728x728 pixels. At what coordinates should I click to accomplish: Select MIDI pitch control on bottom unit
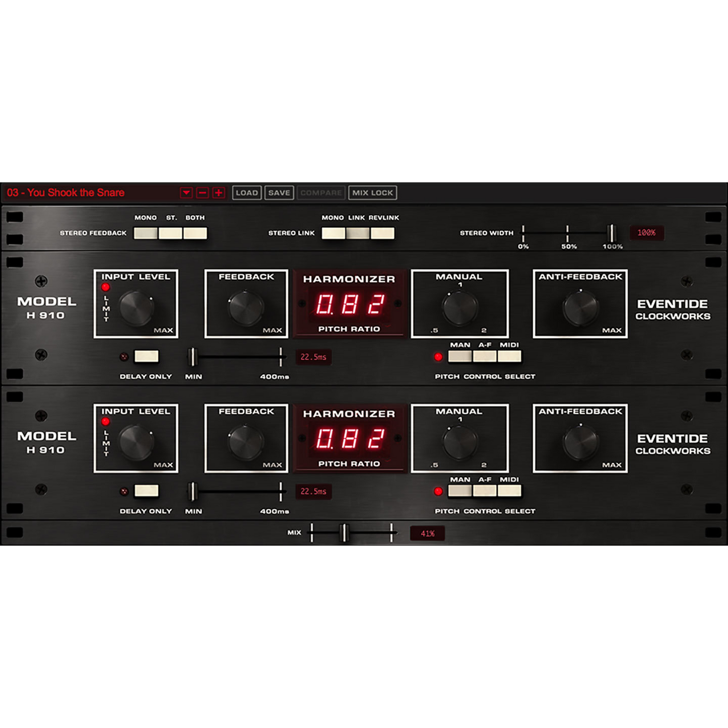509,491
